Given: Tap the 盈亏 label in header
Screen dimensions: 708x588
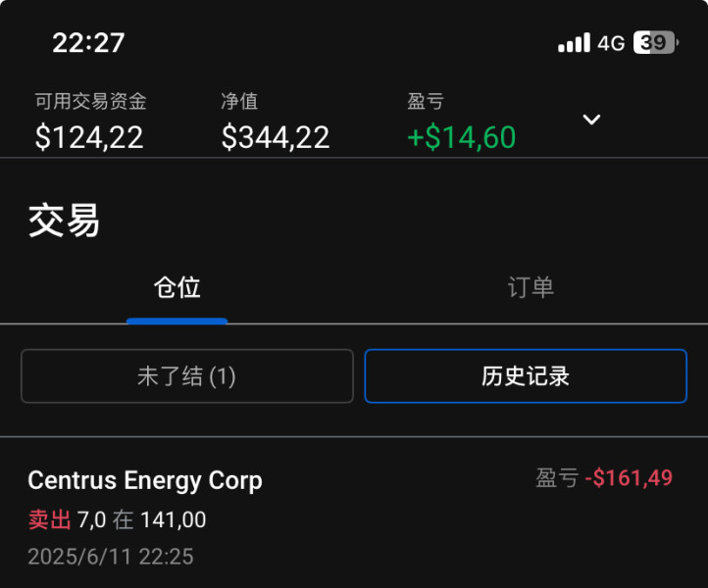Looking at the screenshot, I should 426,101.
